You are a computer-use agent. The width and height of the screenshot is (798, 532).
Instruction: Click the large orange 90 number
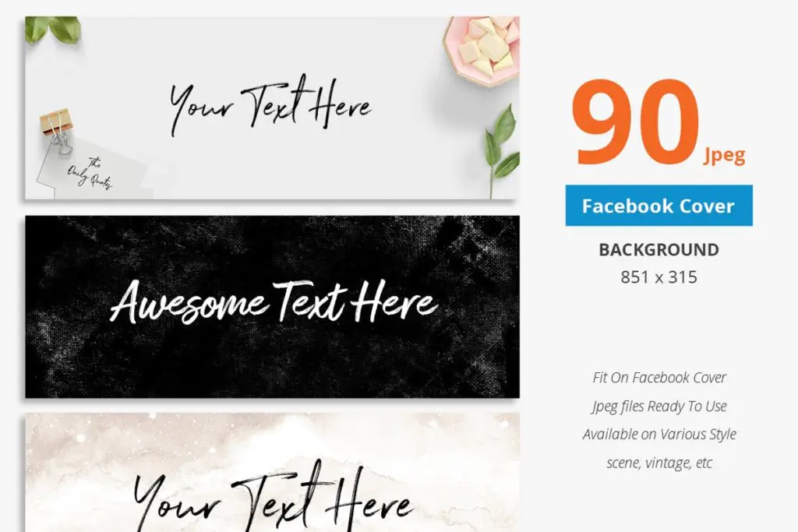click(636, 122)
